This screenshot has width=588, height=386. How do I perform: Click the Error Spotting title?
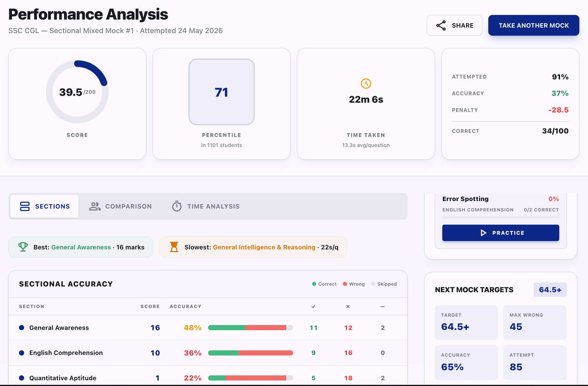465,199
